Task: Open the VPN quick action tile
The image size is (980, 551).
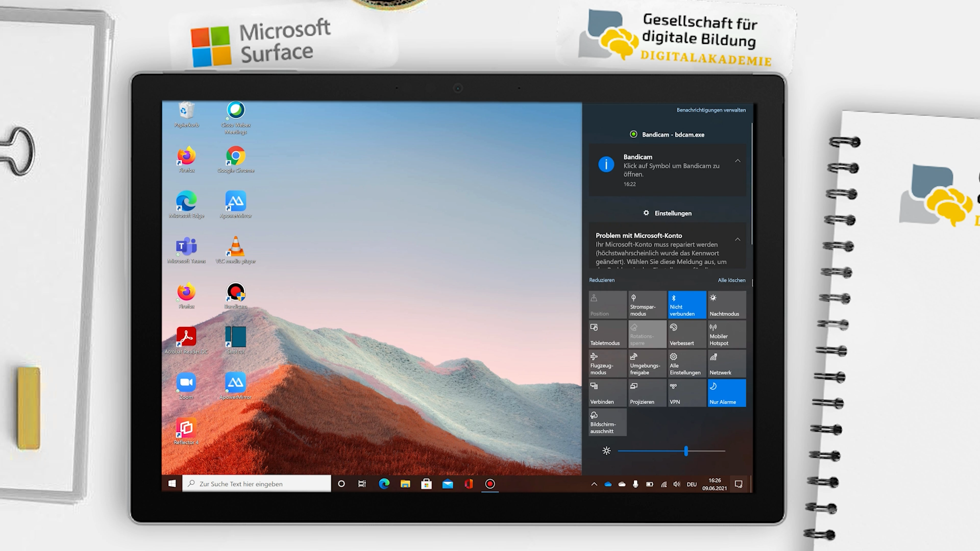Action: pos(687,393)
